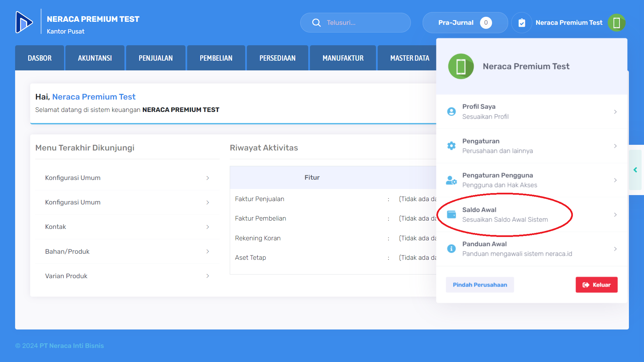
Task: Click the Pra-Jurnal count badge 0
Action: click(x=486, y=22)
